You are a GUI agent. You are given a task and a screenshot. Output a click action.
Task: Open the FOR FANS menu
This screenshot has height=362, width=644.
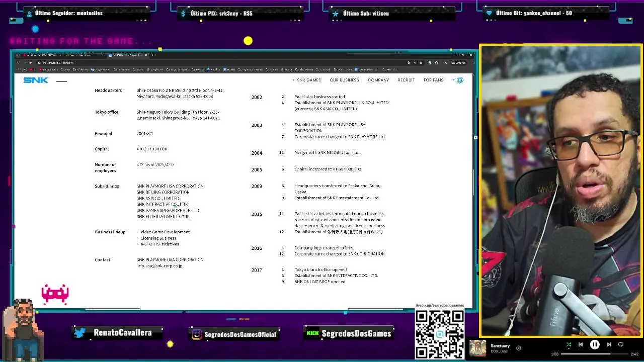433,80
